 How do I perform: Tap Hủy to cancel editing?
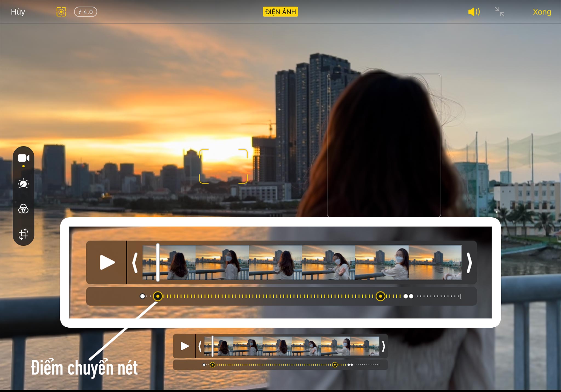click(18, 12)
